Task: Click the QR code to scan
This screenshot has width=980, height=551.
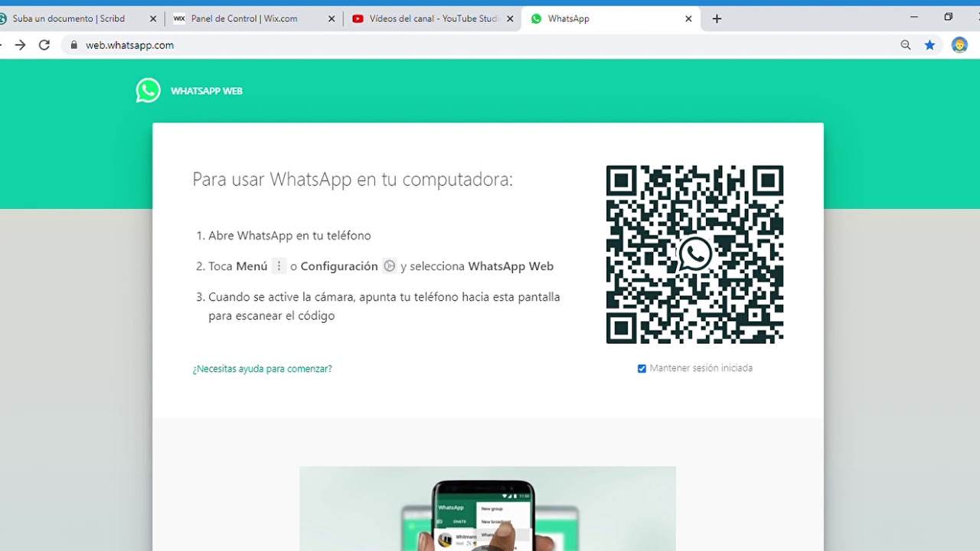Action: pyautogui.click(x=694, y=254)
